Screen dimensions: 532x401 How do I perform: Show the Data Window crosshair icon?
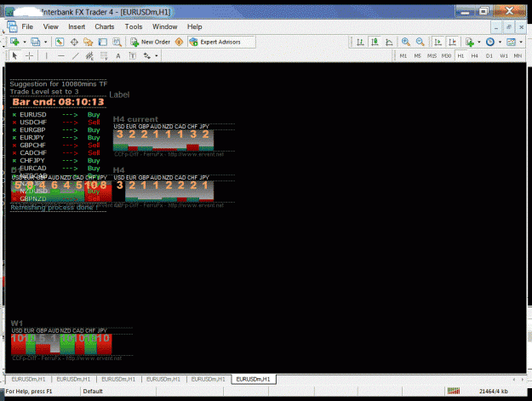pyautogui.click(x=74, y=42)
